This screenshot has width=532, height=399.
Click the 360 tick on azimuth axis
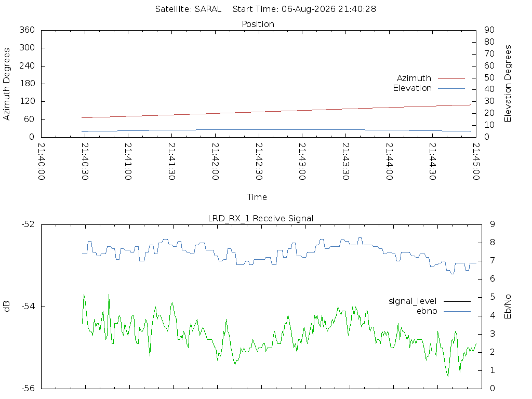pyautogui.click(x=27, y=30)
